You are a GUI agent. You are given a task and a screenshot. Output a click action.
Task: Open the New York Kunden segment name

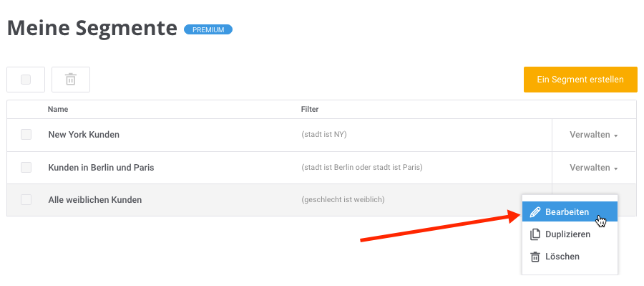tap(84, 135)
